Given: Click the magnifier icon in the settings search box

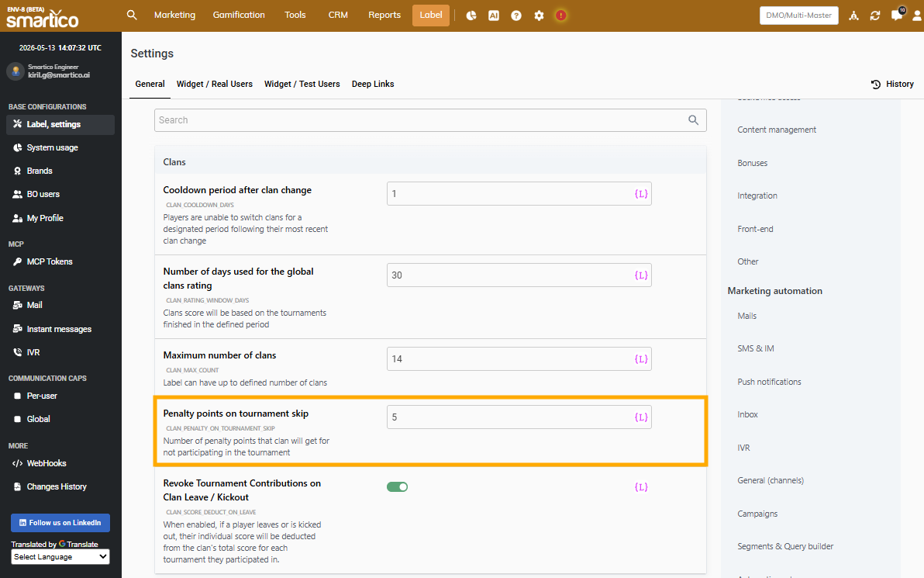Looking at the screenshot, I should [694, 120].
